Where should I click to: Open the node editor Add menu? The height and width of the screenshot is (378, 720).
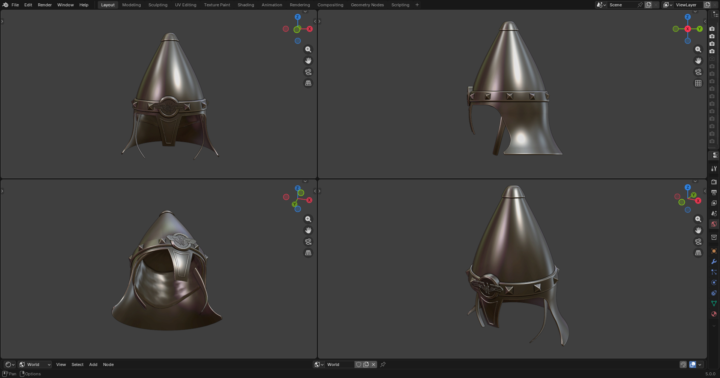[93, 365]
